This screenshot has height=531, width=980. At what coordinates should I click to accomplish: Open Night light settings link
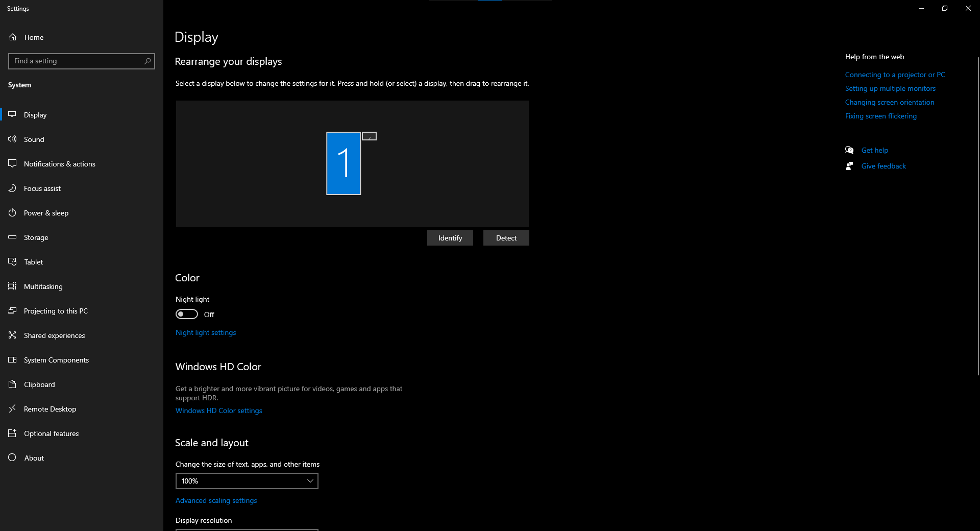[x=206, y=332]
